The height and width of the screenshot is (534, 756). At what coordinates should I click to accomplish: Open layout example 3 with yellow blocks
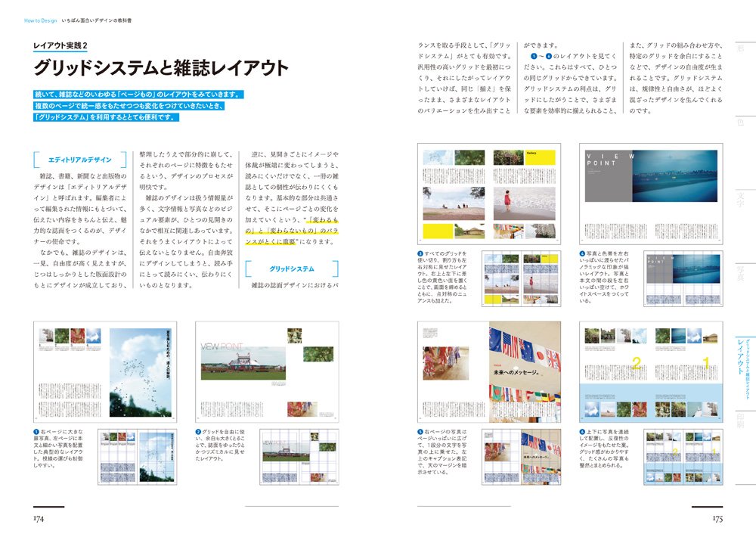(x=489, y=194)
